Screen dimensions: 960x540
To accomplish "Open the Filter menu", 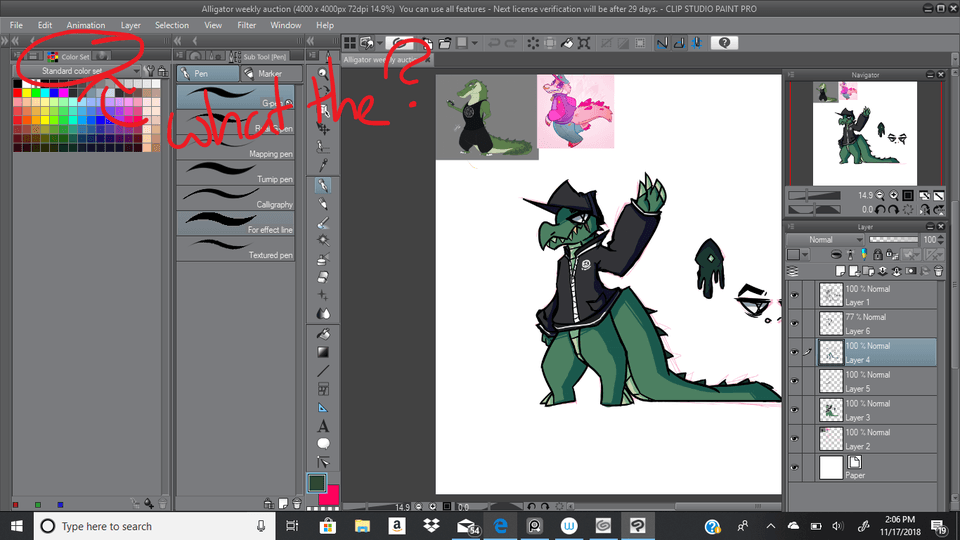I will tap(246, 25).
